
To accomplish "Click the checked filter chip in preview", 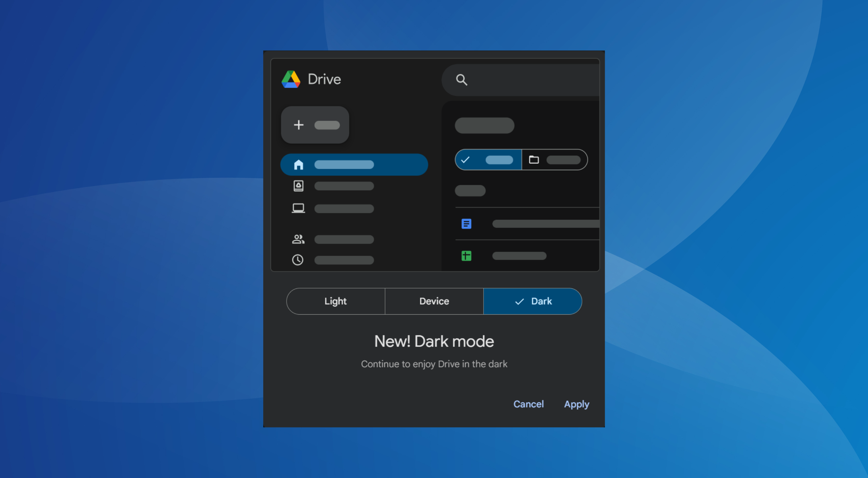I will click(488, 160).
